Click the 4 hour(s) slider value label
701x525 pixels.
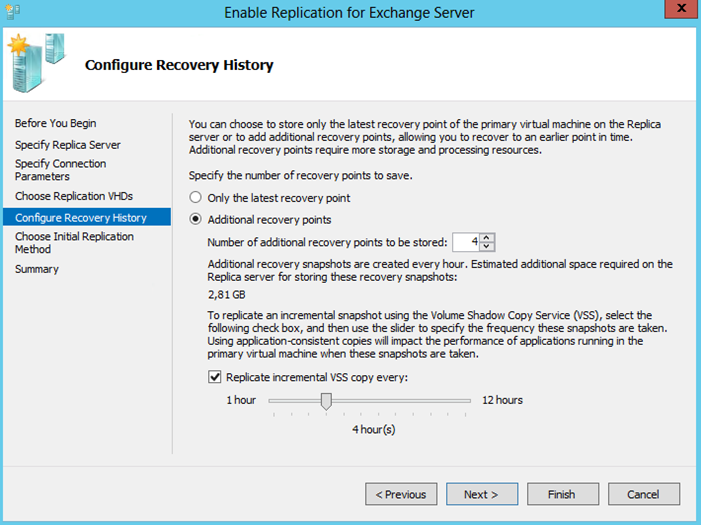click(x=374, y=429)
